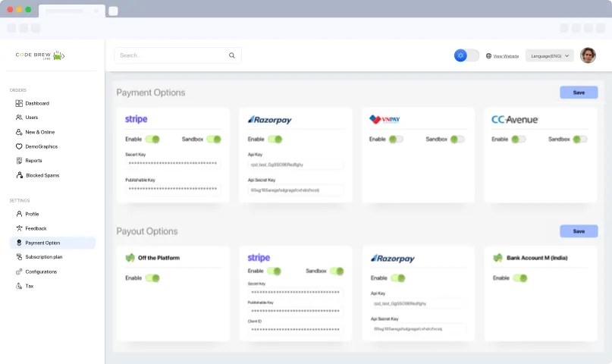The width and height of the screenshot is (612, 364).
Task: Click the Reports document icon
Action: (x=19, y=161)
